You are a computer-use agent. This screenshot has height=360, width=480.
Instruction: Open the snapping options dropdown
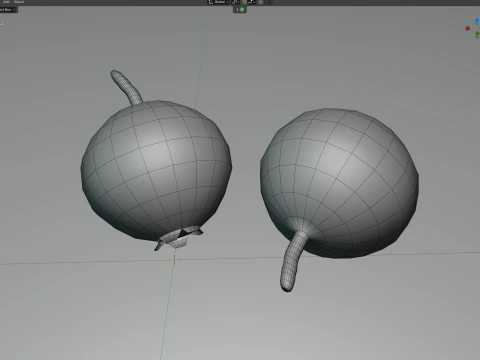pos(252,2)
